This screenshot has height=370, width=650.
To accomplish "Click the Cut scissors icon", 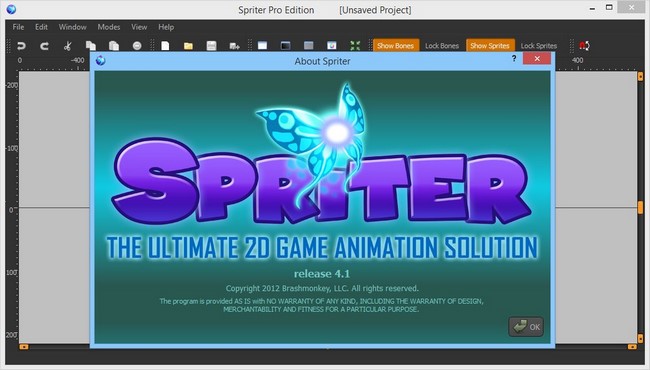I will [68, 46].
